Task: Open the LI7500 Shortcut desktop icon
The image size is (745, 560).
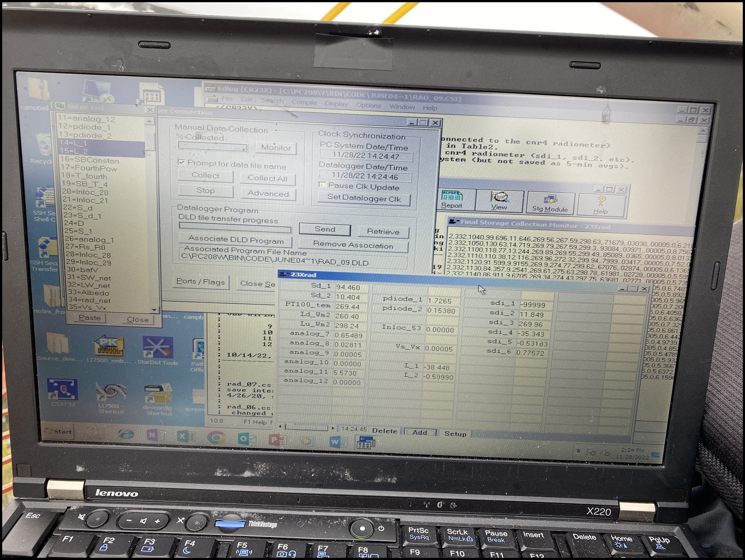Action: pos(111,398)
